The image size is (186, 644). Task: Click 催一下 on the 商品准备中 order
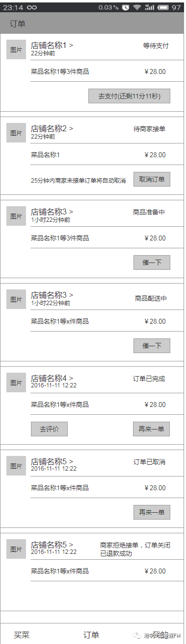[x=152, y=262]
